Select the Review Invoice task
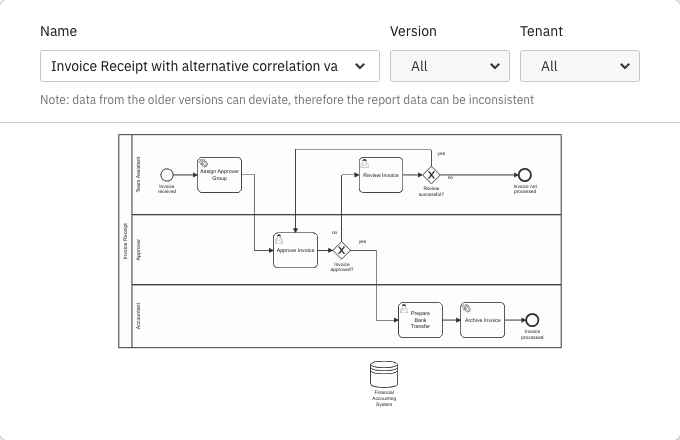The height and width of the screenshot is (440, 680). coord(380,175)
